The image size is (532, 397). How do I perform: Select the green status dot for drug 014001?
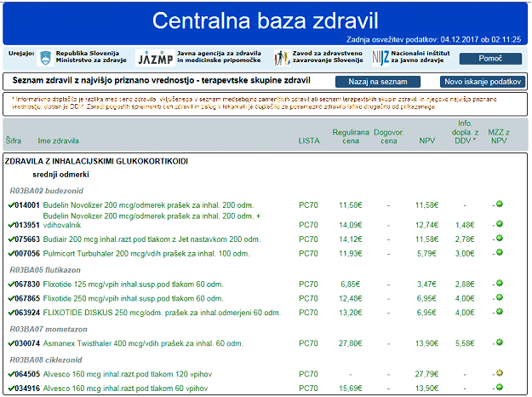coord(500,204)
